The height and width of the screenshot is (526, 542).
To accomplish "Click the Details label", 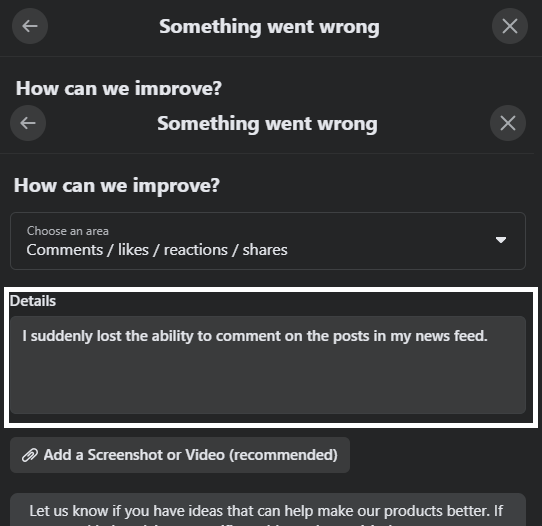I will (33, 301).
